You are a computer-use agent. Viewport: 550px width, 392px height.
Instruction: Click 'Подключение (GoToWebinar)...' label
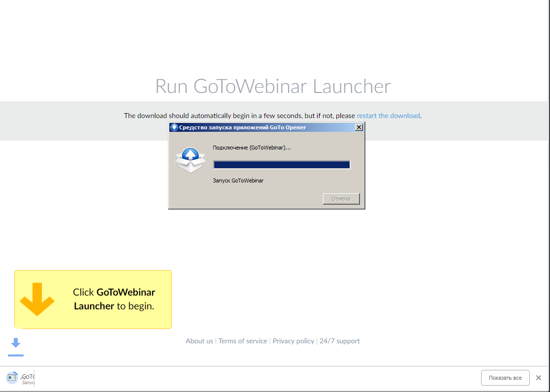point(252,148)
